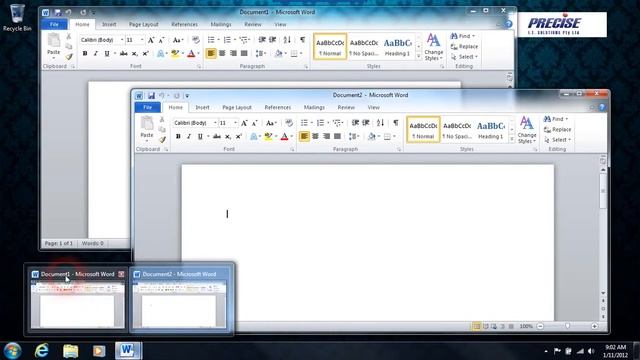Image resolution: width=640 pixels, height=360 pixels.
Task: Click Sort icon in Document2
Action: (x=380, y=122)
